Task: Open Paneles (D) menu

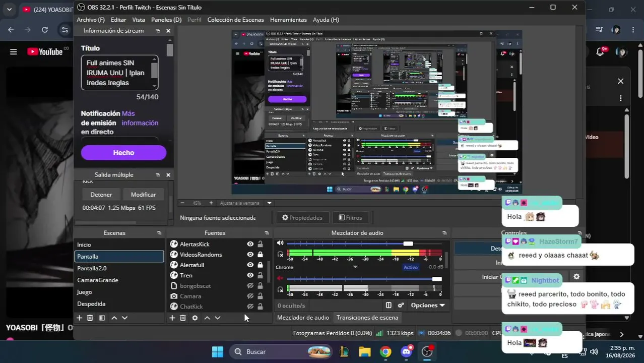Action: (x=166, y=20)
